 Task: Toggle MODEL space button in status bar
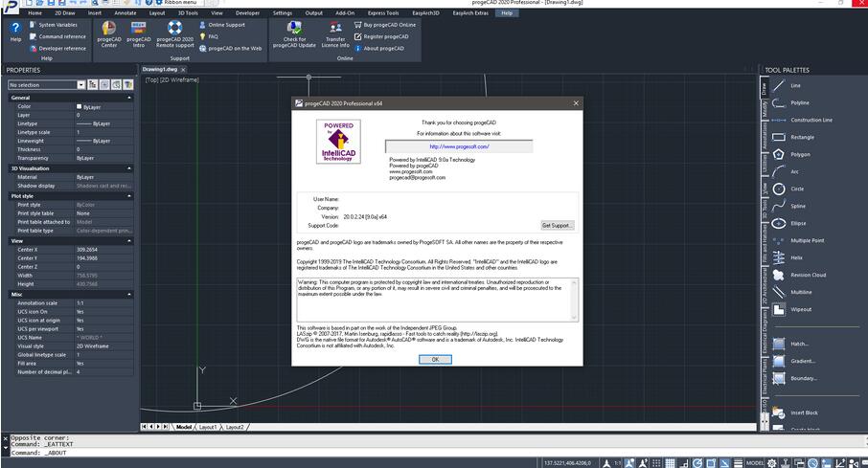(x=755, y=463)
